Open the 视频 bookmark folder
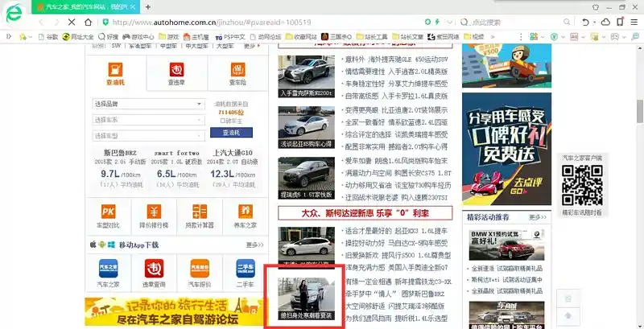644x329 pixels. coord(474,36)
